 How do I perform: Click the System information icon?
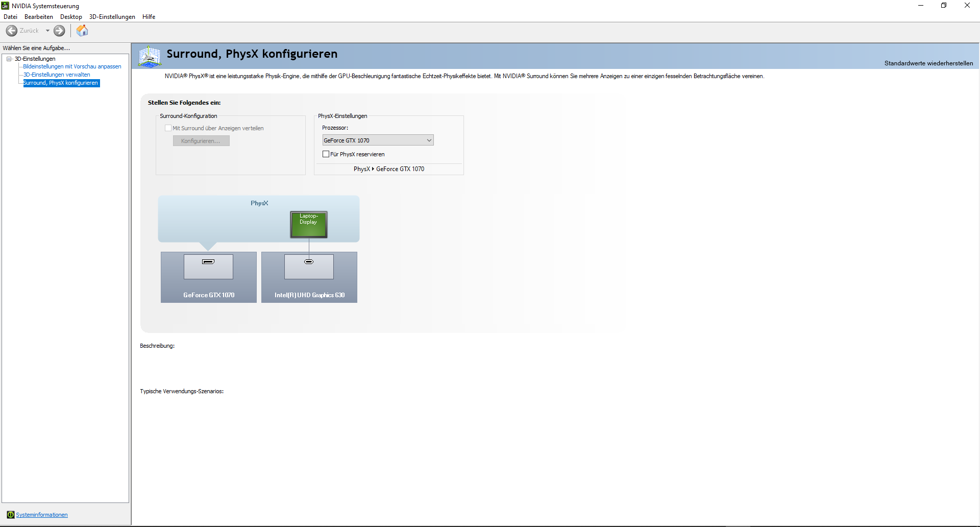point(10,515)
